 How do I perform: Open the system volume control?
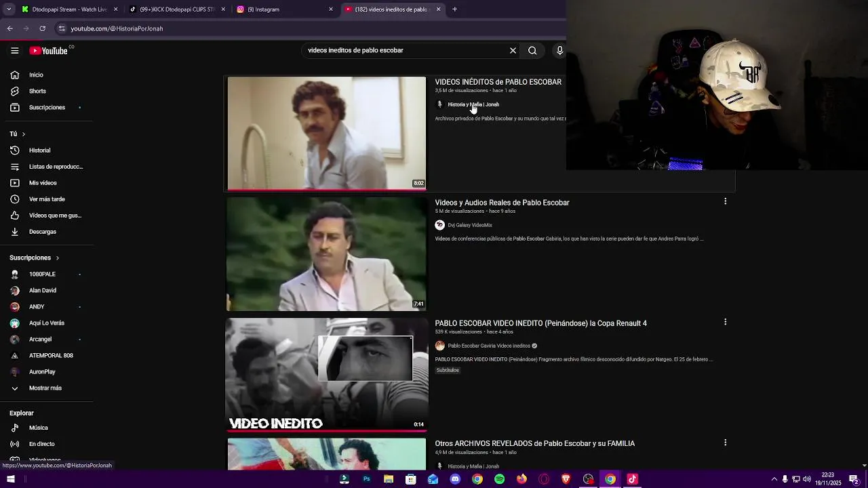point(807,479)
